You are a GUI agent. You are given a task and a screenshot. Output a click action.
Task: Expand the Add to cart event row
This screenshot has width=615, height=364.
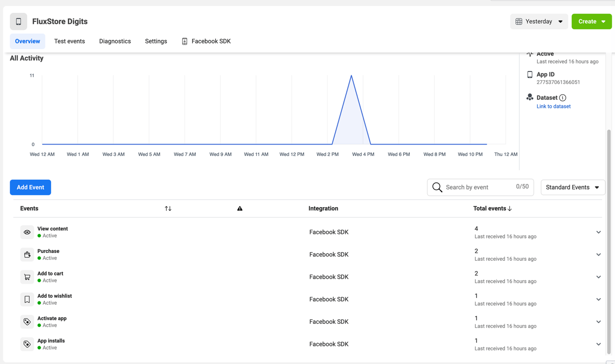[598, 277]
